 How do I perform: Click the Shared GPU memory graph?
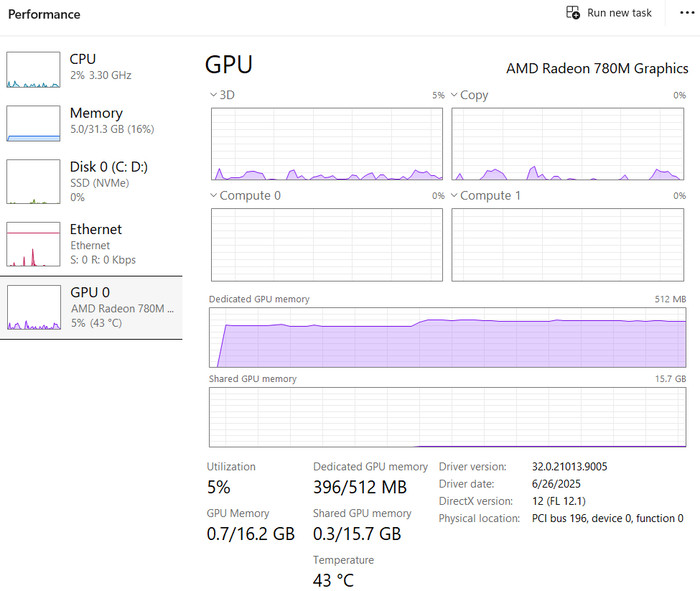click(x=447, y=417)
